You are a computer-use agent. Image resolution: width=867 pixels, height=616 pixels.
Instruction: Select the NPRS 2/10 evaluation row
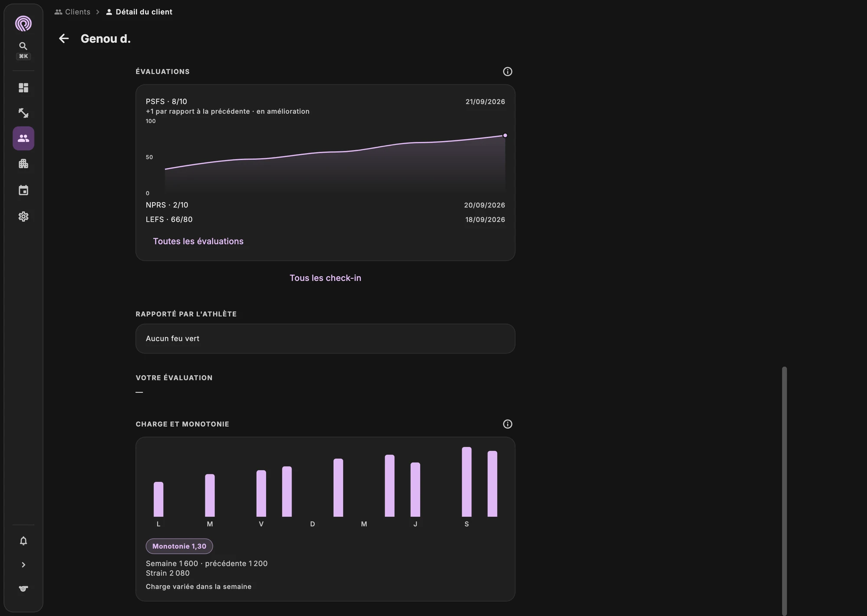tap(325, 205)
